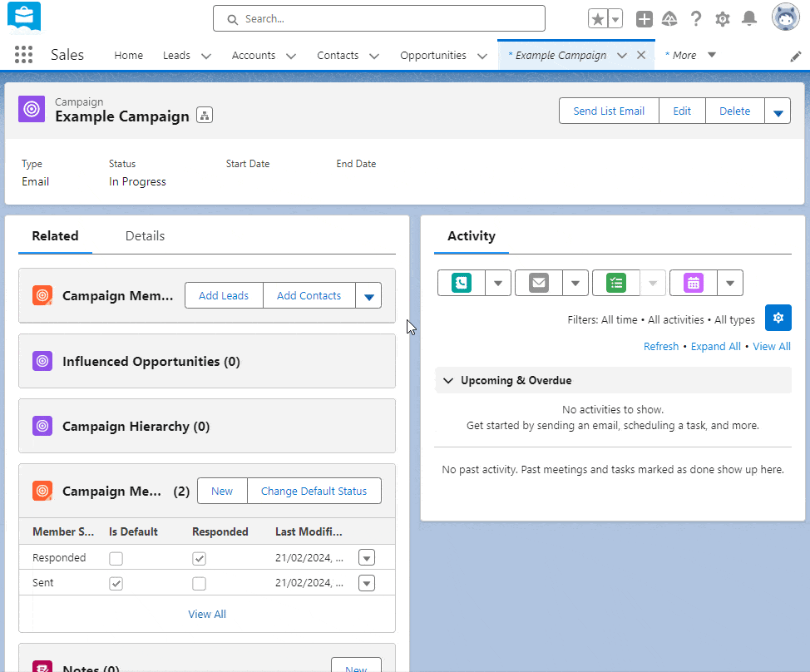
Task: Expand Accounts navigation dropdown
Action: tap(291, 56)
